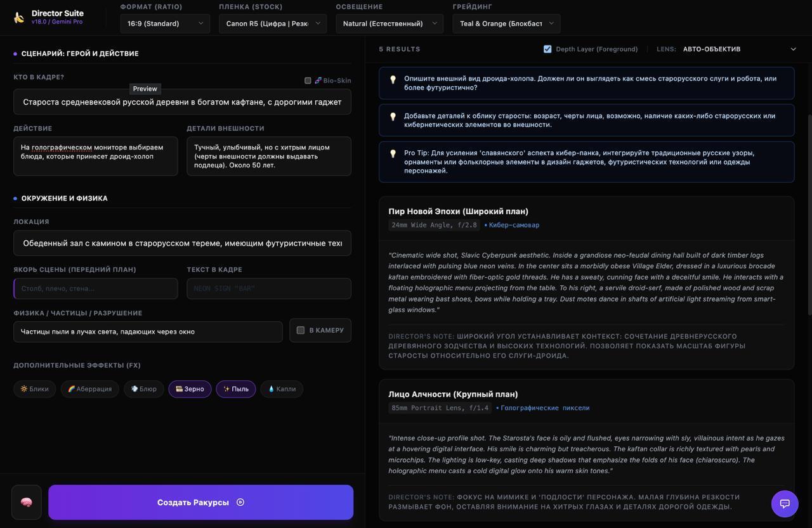Enable the Аберрация effect chip
The height and width of the screenshot is (528, 812).
click(x=89, y=389)
